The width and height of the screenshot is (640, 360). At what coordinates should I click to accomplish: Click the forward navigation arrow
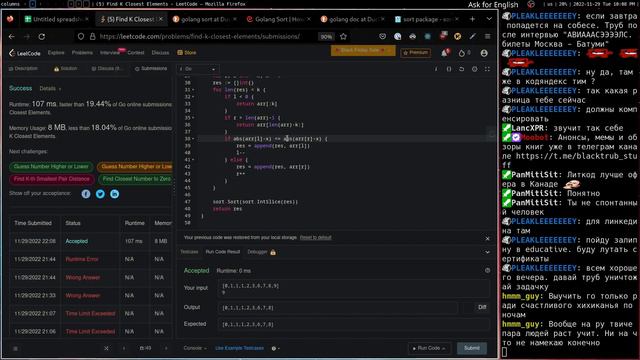tap(27, 37)
